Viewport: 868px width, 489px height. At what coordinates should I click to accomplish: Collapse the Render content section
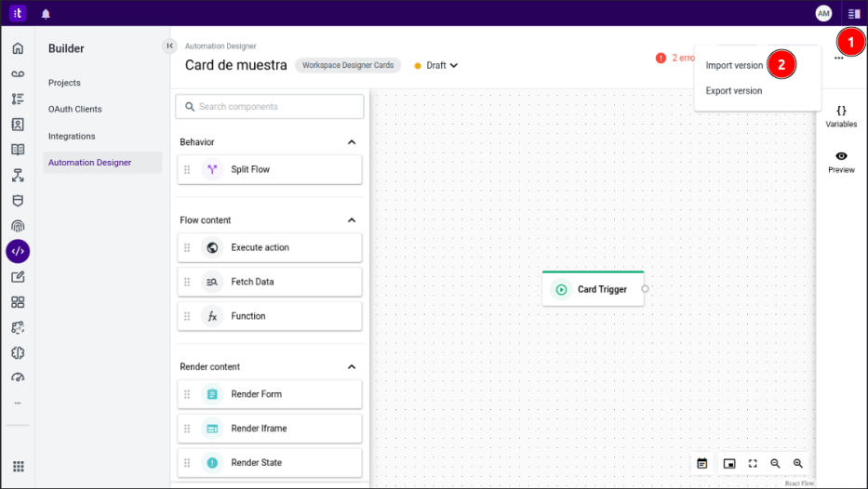(x=352, y=367)
